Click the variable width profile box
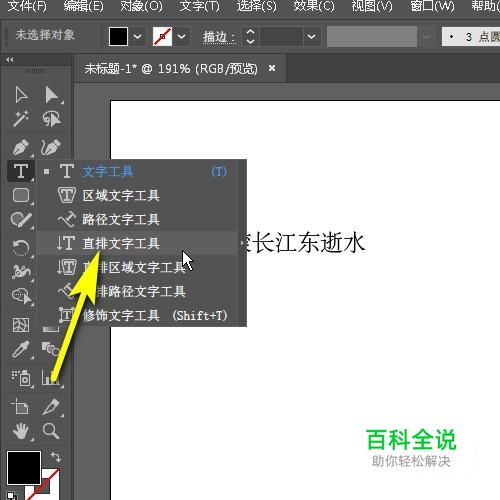Image resolution: width=500 pixels, height=500 pixels. [x=372, y=36]
